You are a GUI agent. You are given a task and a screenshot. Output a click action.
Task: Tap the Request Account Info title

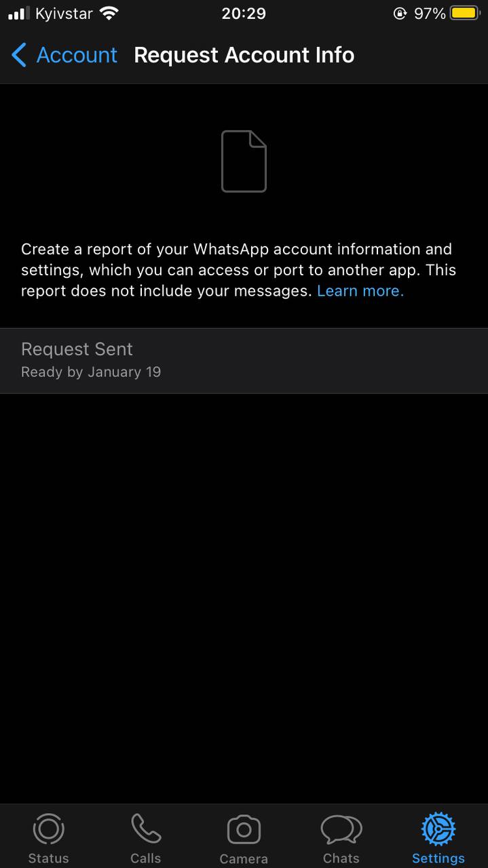pos(244,55)
